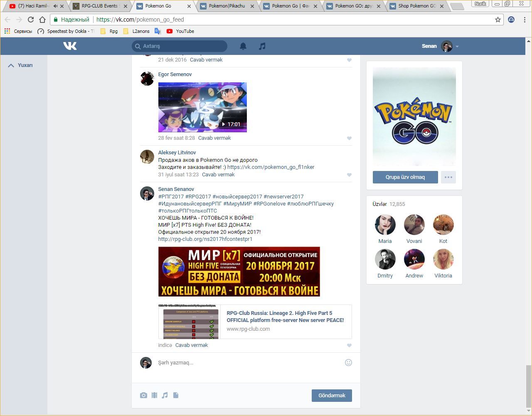
Task: Click Egor Semenov's avatar
Action: coord(147,78)
